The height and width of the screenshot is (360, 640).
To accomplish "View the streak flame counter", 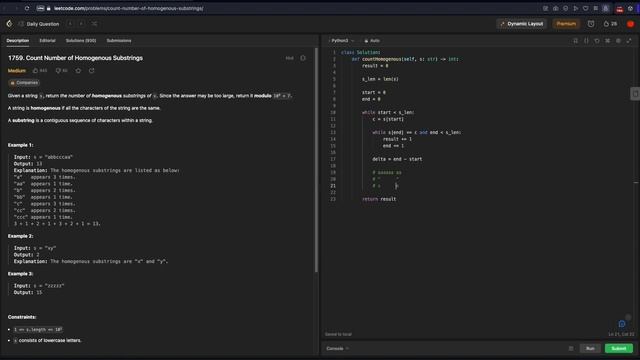I will tap(610, 24).
